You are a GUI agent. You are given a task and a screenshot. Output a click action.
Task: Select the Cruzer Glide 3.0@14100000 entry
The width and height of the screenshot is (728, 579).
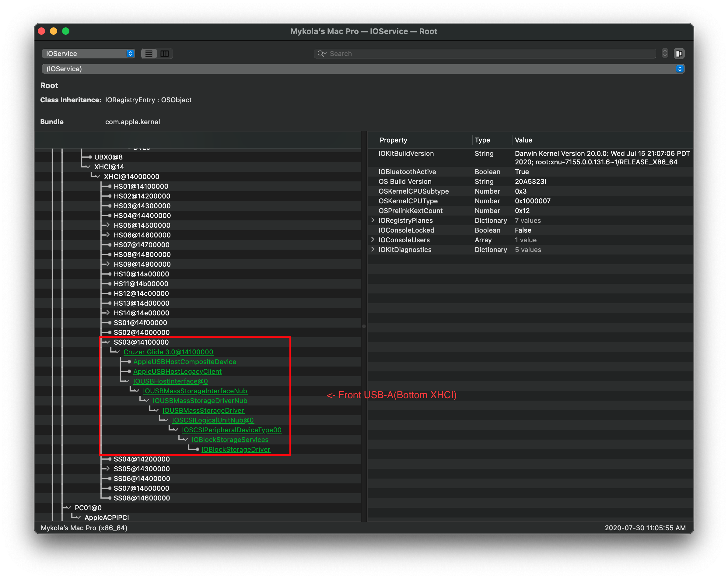click(168, 352)
